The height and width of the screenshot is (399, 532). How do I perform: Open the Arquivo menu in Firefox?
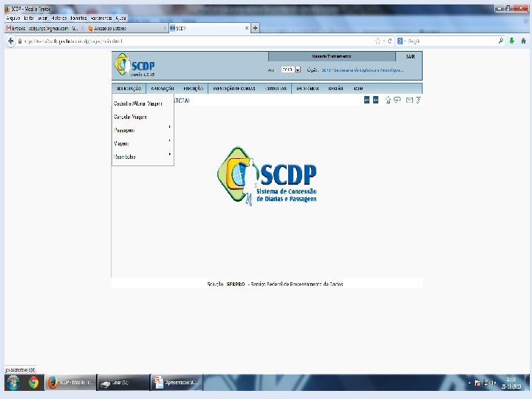(x=13, y=18)
